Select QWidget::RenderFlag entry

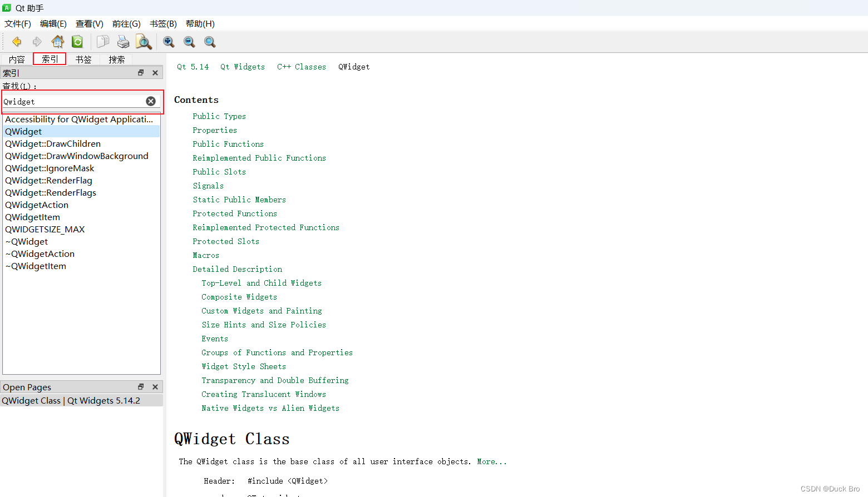[x=81, y=181]
